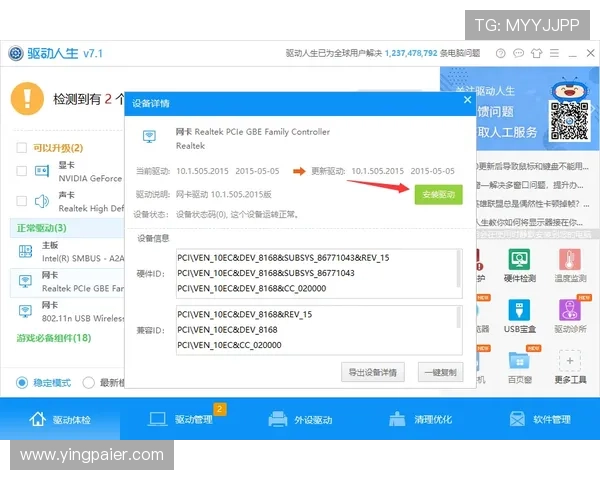Switch to 软件管理 tab
Viewport: 600px width, 480px height.
pyautogui.click(x=540, y=420)
